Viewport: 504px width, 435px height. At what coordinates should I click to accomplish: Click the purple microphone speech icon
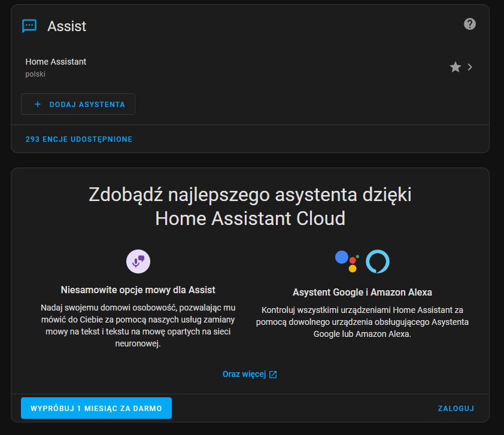(138, 261)
